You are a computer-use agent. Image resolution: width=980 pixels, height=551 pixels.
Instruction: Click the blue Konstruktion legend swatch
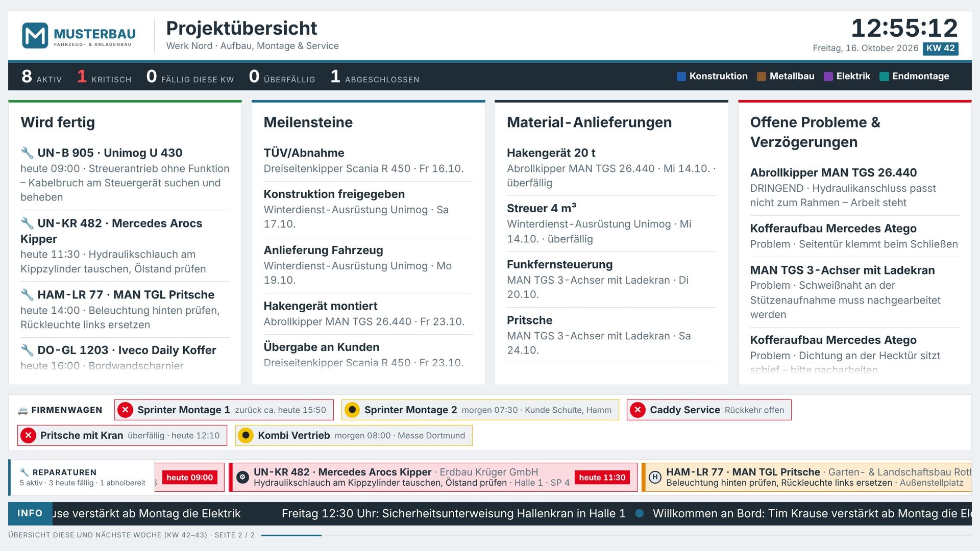click(x=681, y=77)
